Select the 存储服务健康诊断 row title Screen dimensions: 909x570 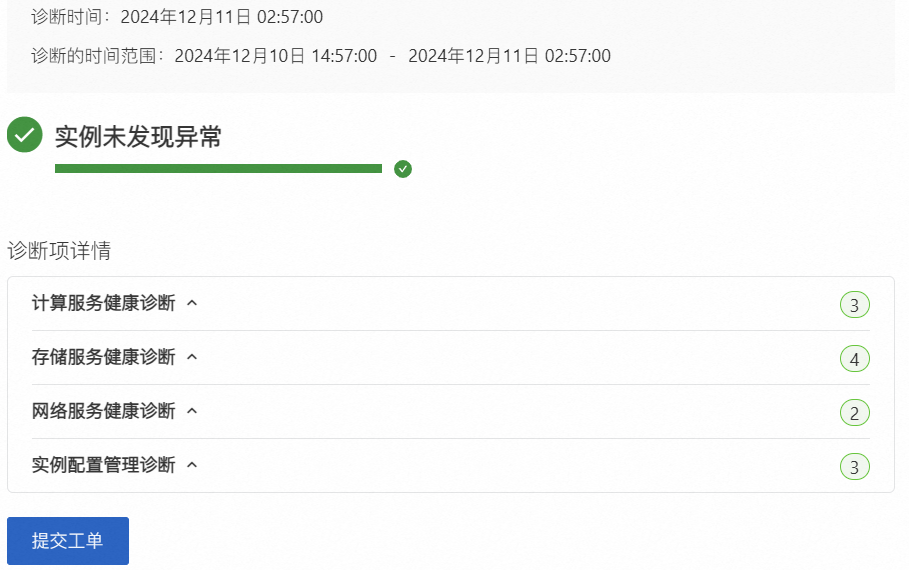[x=103, y=357]
